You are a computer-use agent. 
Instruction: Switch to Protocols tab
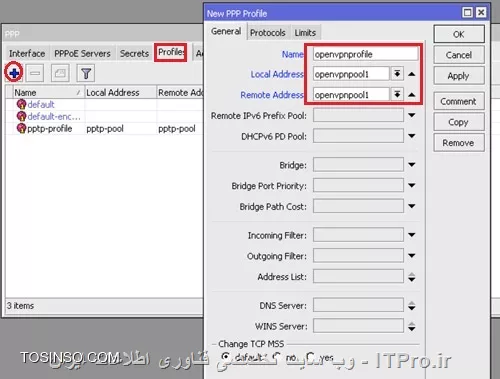click(x=268, y=33)
